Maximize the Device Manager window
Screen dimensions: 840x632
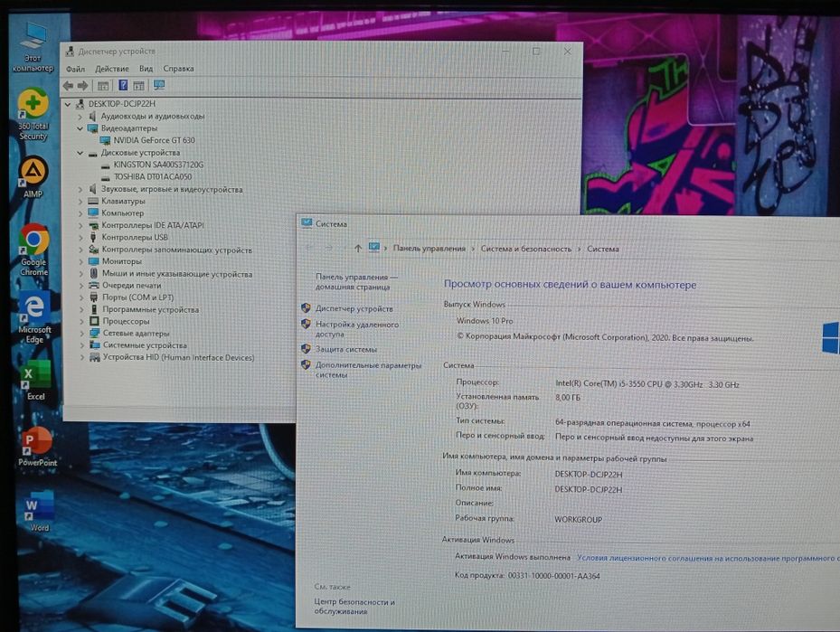(536, 52)
